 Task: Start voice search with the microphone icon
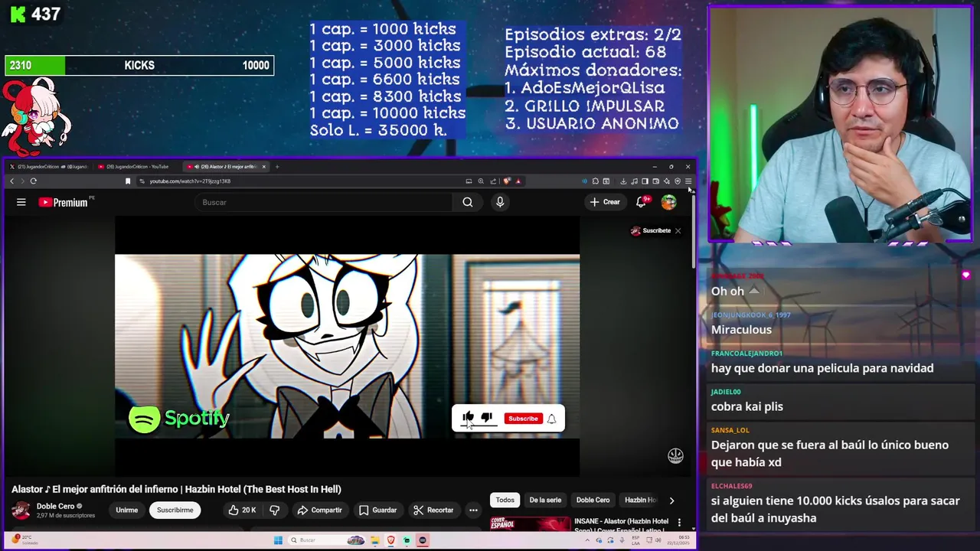click(x=500, y=202)
